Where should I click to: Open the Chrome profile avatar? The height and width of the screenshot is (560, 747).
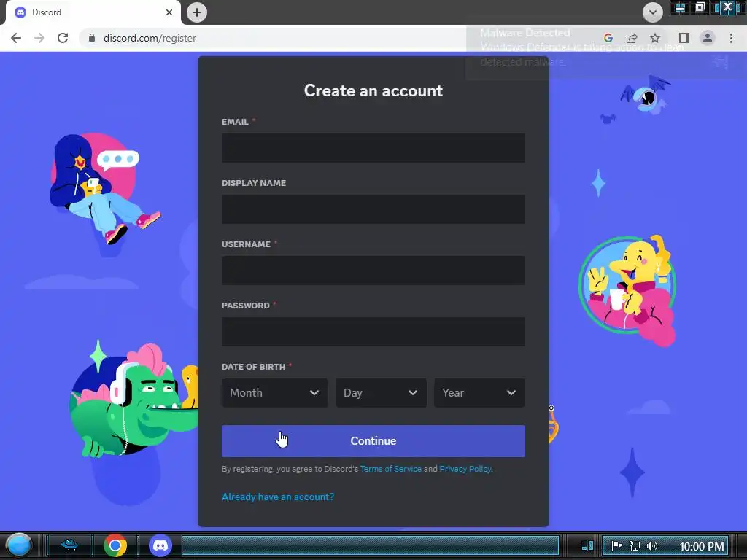pos(708,38)
